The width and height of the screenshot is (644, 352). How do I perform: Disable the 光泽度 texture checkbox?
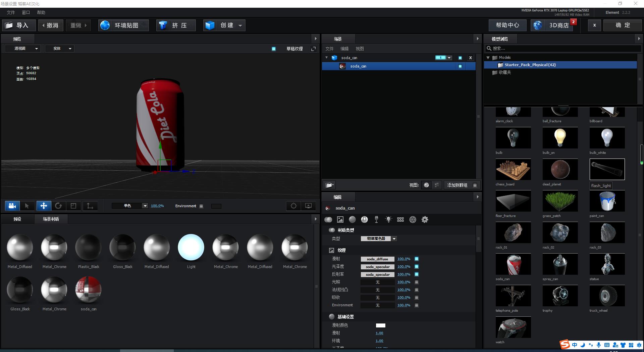click(x=417, y=267)
